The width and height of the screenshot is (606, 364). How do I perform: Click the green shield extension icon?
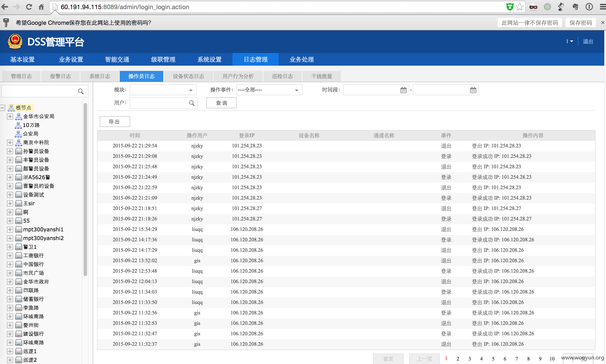[x=510, y=7]
